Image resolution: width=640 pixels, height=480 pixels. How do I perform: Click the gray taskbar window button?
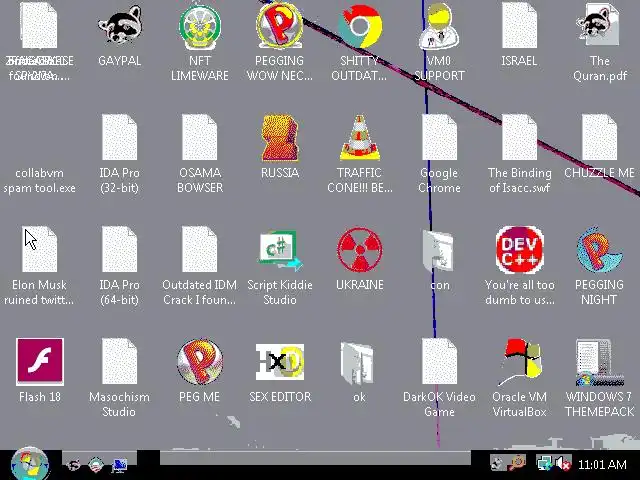coord(315,458)
